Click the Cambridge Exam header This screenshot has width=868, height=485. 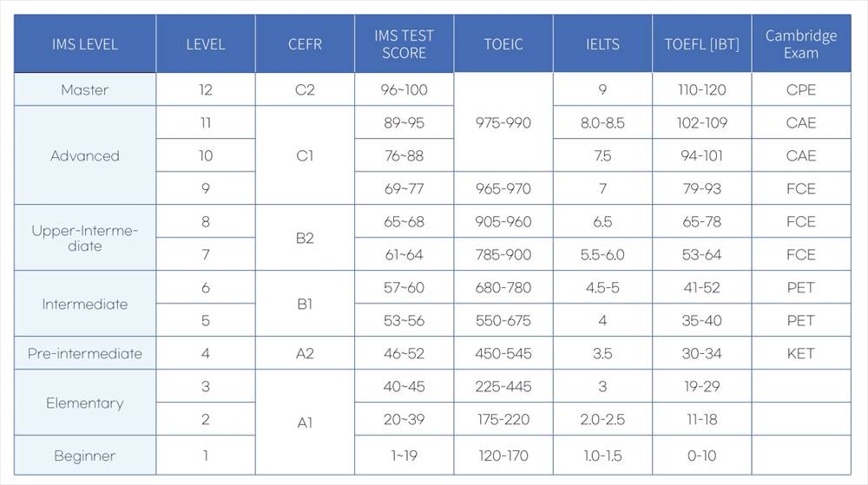pos(801,43)
